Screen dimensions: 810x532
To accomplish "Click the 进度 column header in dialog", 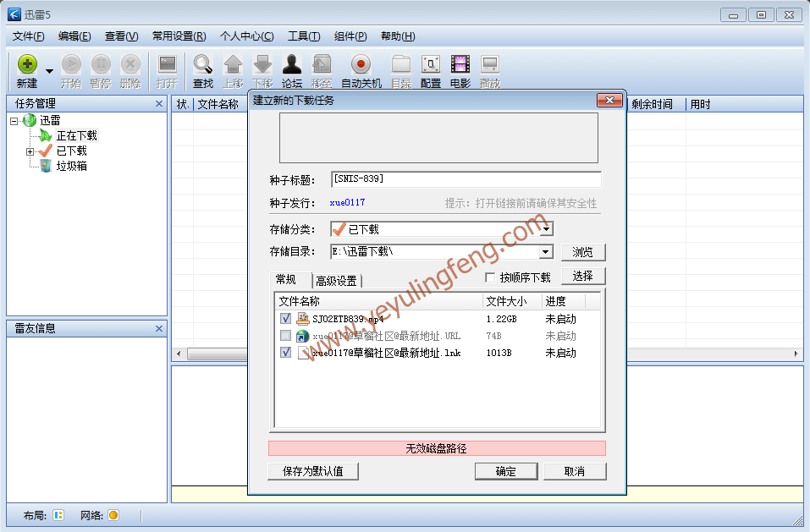I will (x=564, y=301).
